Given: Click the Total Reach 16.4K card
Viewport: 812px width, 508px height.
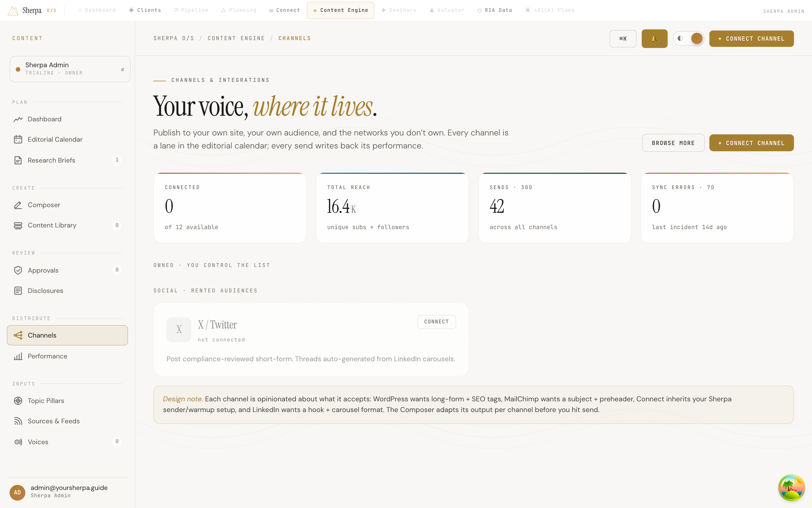Looking at the screenshot, I should point(392,208).
